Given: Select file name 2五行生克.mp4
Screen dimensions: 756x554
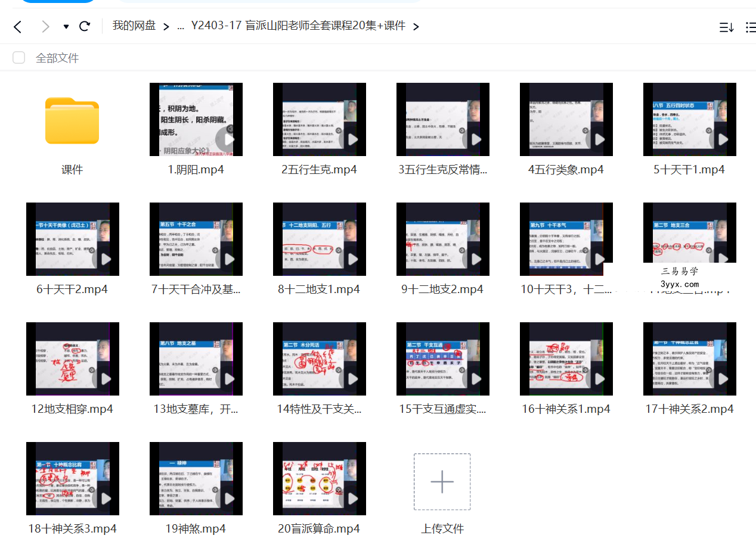Looking at the screenshot, I should point(320,170).
